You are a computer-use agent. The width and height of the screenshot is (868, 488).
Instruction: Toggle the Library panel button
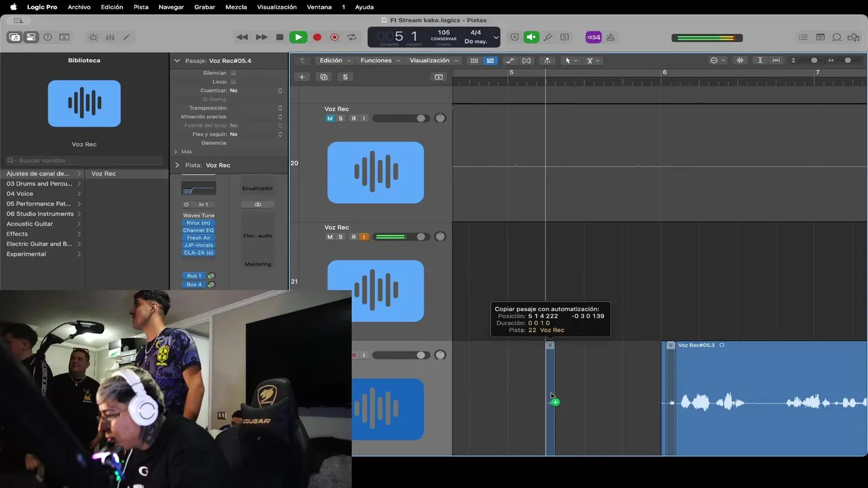(14, 37)
